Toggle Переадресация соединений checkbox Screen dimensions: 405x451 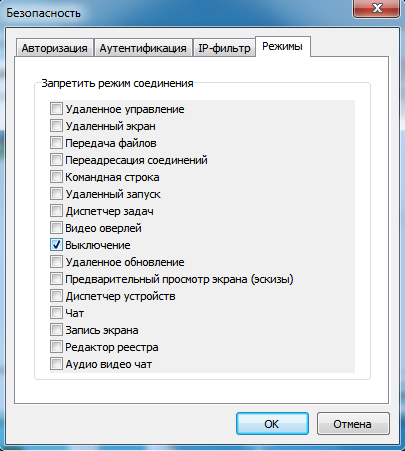point(56,160)
